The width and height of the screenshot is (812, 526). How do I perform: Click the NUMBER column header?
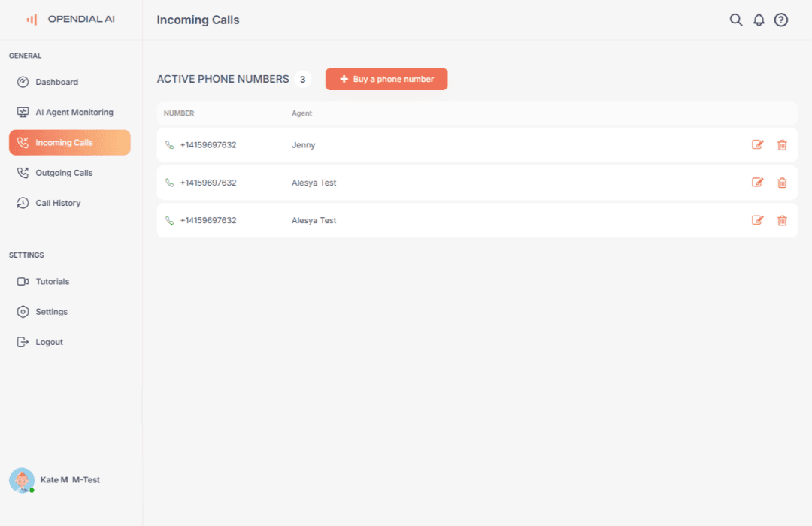pyautogui.click(x=178, y=113)
